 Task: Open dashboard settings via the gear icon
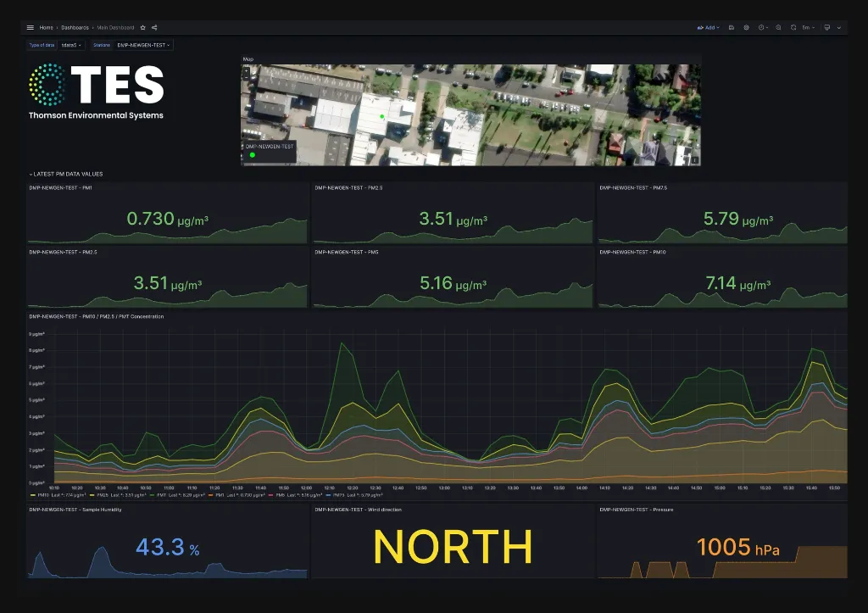746,27
